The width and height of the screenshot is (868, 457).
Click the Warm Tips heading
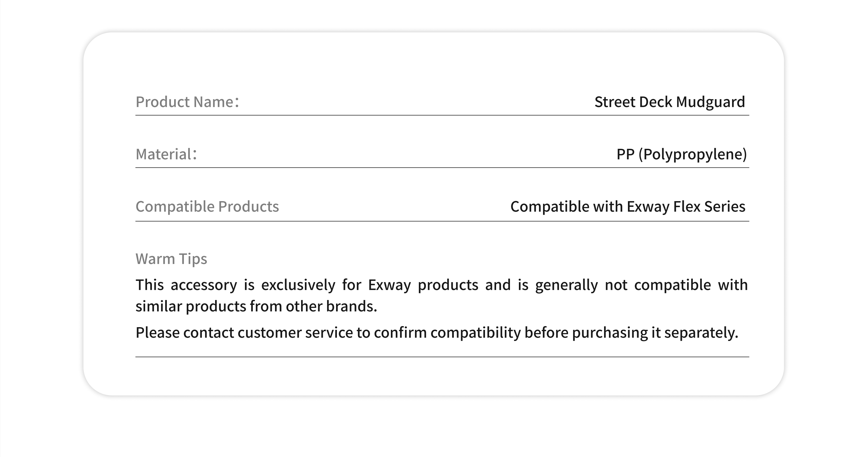[171, 259]
